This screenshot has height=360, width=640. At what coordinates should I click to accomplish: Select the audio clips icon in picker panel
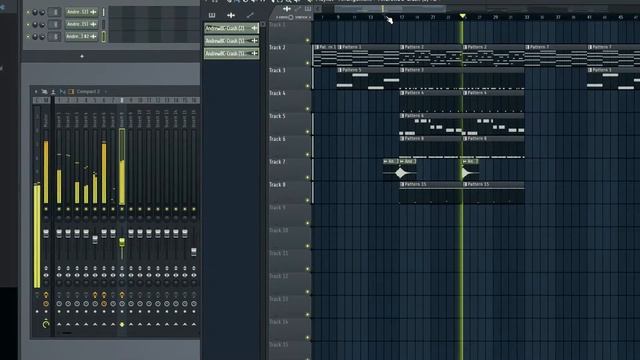(231, 16)
